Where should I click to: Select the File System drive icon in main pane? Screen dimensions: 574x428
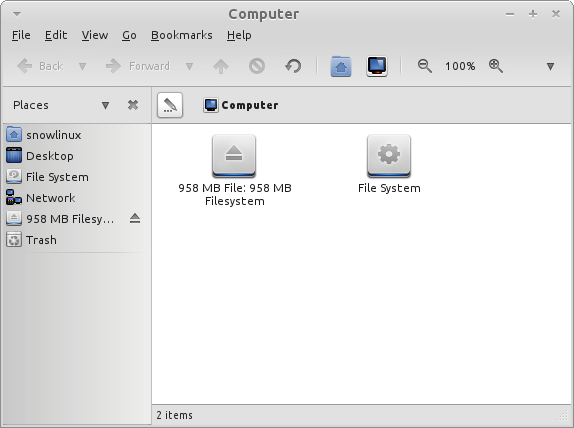[x=389, y=156]
